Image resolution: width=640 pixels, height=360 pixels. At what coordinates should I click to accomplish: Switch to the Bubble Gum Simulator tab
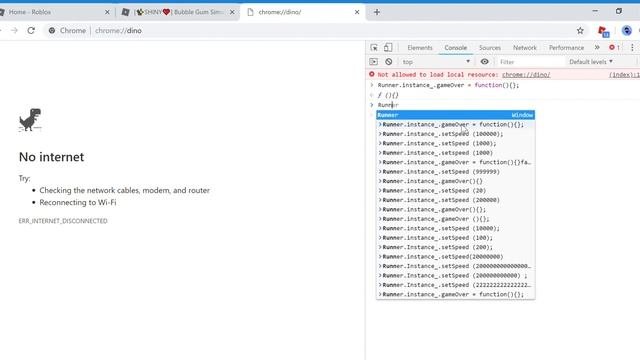coord(178,12)
